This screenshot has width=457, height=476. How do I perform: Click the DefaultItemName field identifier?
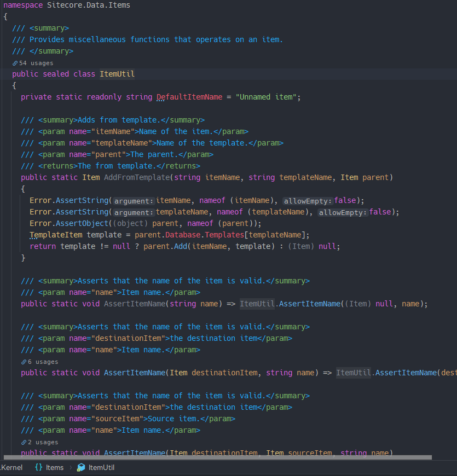189,97
